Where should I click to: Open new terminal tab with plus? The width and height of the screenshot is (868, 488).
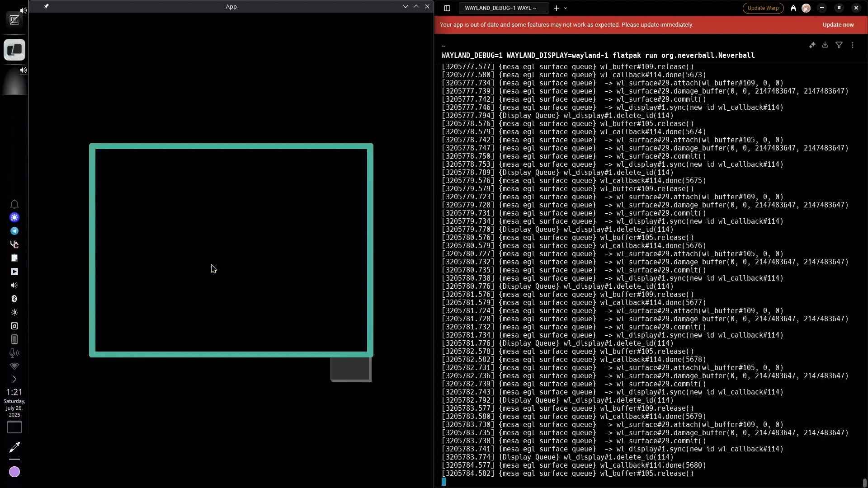(556, 8)
